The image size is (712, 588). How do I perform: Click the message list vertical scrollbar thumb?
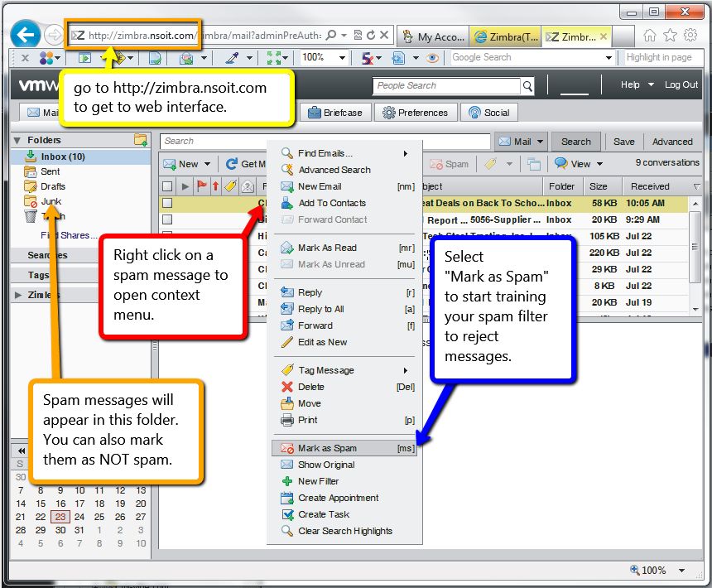695,247
